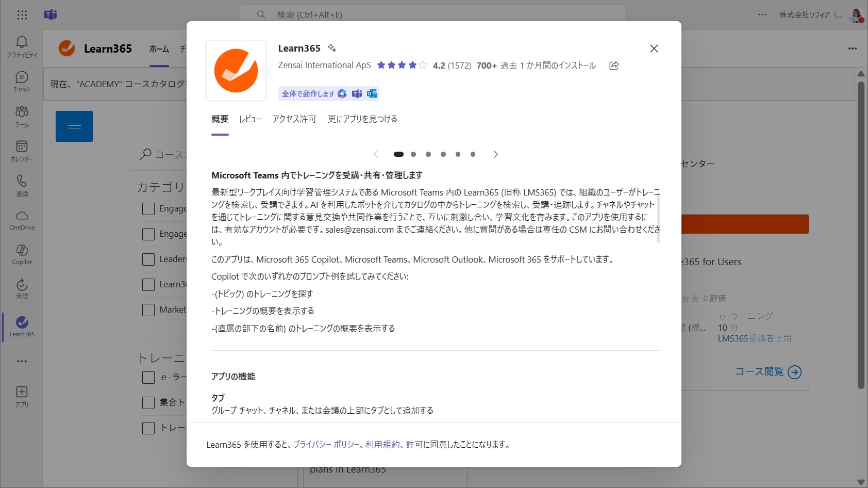
Task: Check the first Engage category checkbox
Action: click(148, 209)
